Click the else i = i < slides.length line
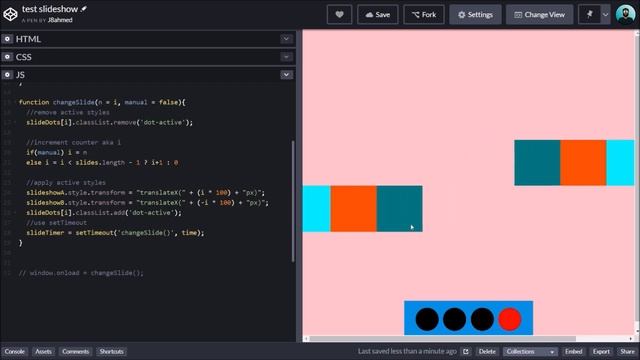Image resolution: width=640 pixels, height=360 pixels. pos(102,162)
